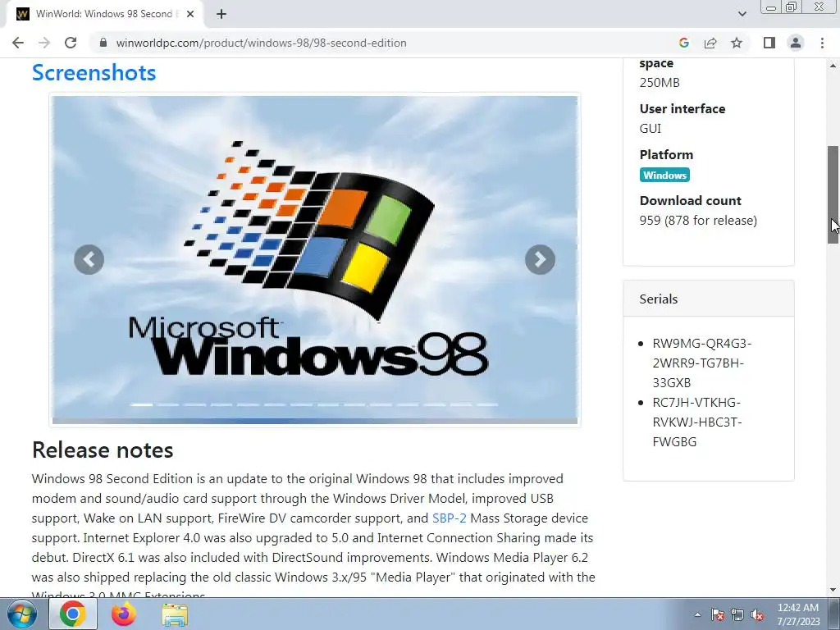Click the muted volume tray icon

tap(757, 614)
